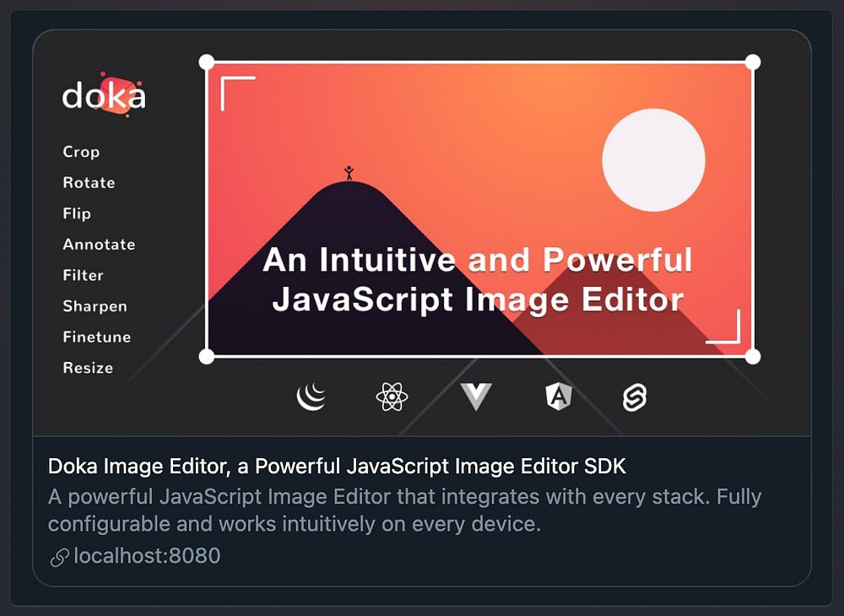Select Rotate in the feature list
The width and height of the screenshot is (844, 616).
point(89,182)
